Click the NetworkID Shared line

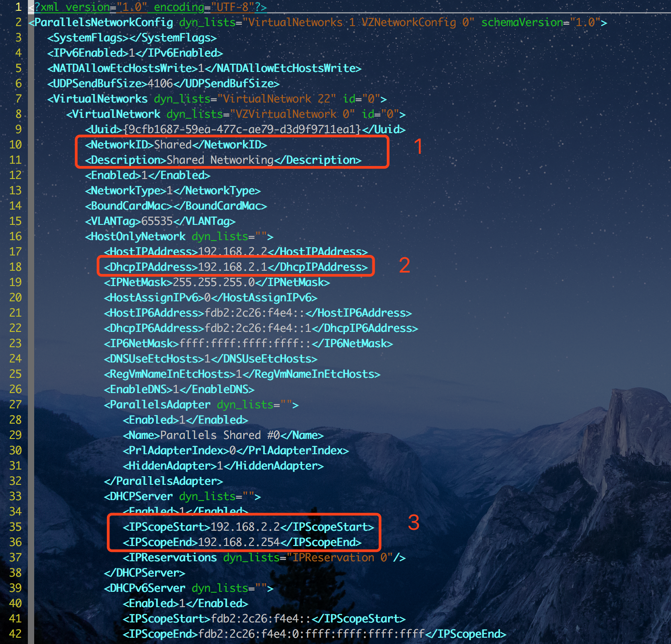coord(176,145)
